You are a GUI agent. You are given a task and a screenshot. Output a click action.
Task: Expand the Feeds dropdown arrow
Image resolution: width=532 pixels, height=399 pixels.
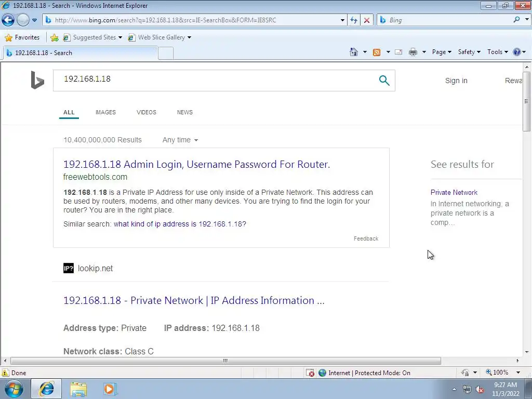click(x=388, y=52)
